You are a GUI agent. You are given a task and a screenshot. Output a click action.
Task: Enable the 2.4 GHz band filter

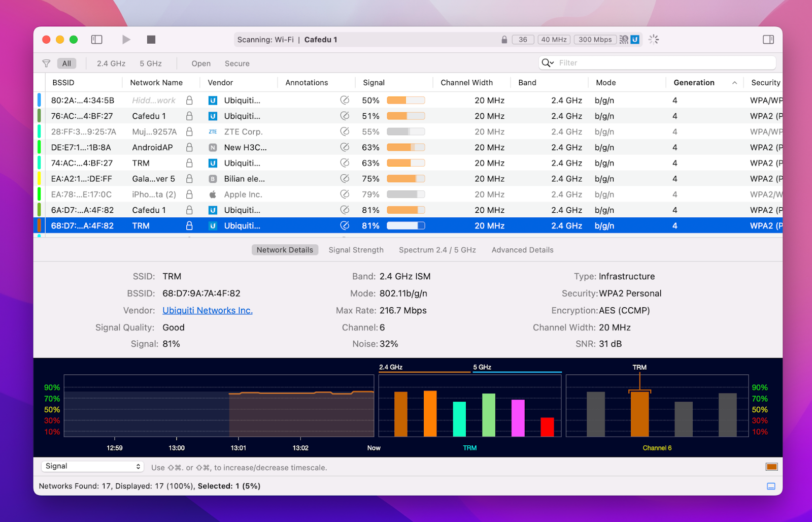tap(111, 63)
